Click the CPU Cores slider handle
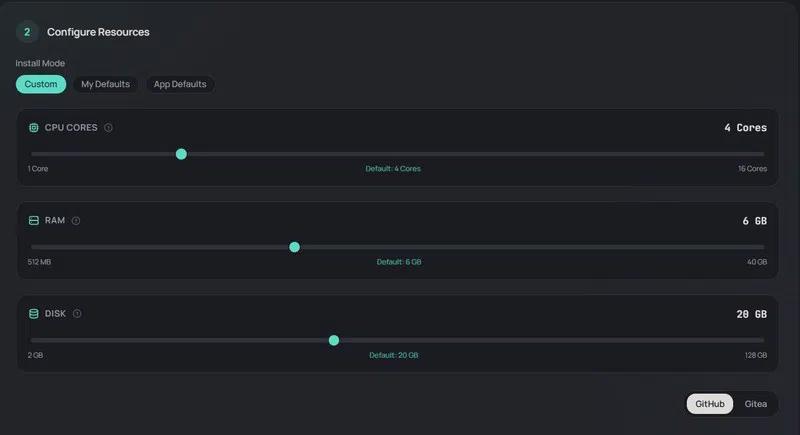Viewport: 800px width, 435px height. pyautogui.click(x=181, y=154)
